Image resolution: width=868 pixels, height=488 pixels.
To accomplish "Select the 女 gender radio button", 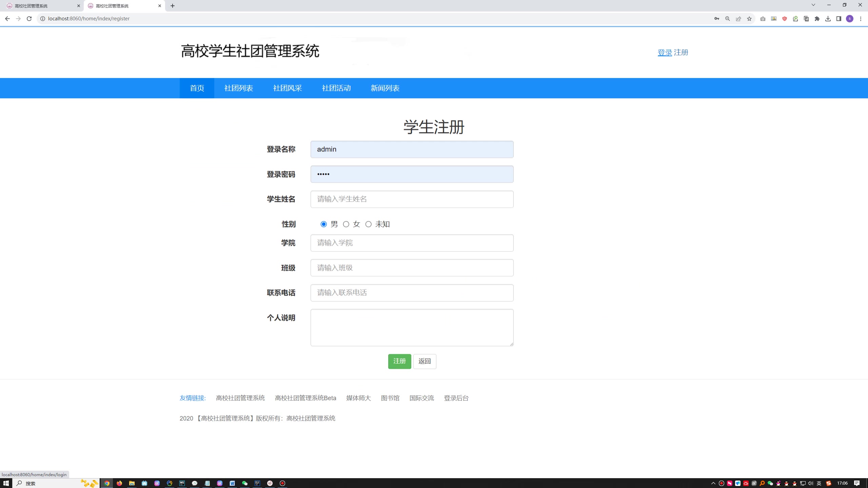I will point(346,224).
